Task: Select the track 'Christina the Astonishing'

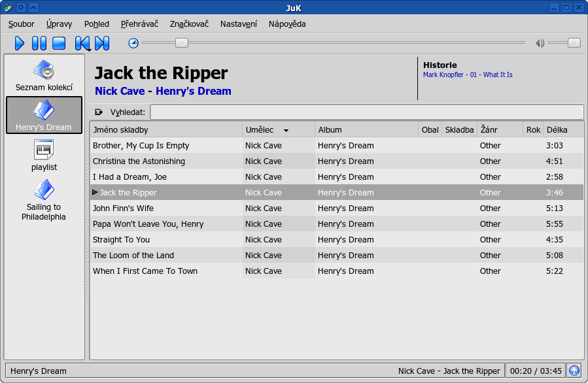Action: click(336, 161)
